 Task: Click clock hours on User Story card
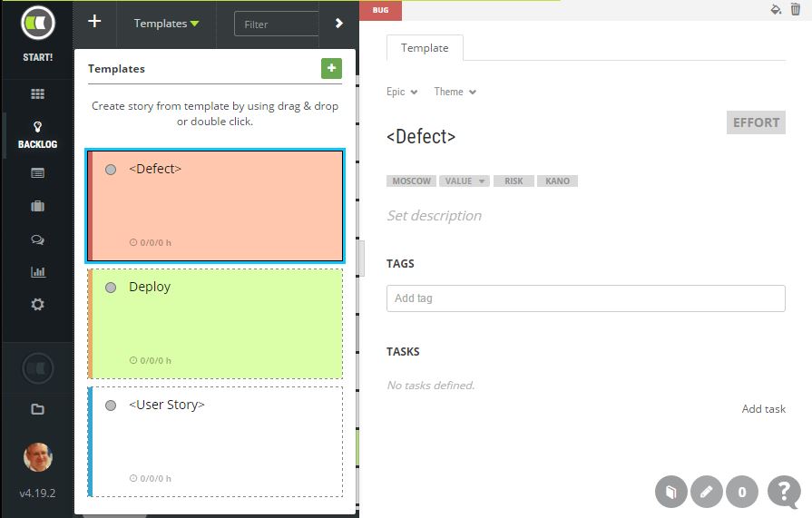151,479
